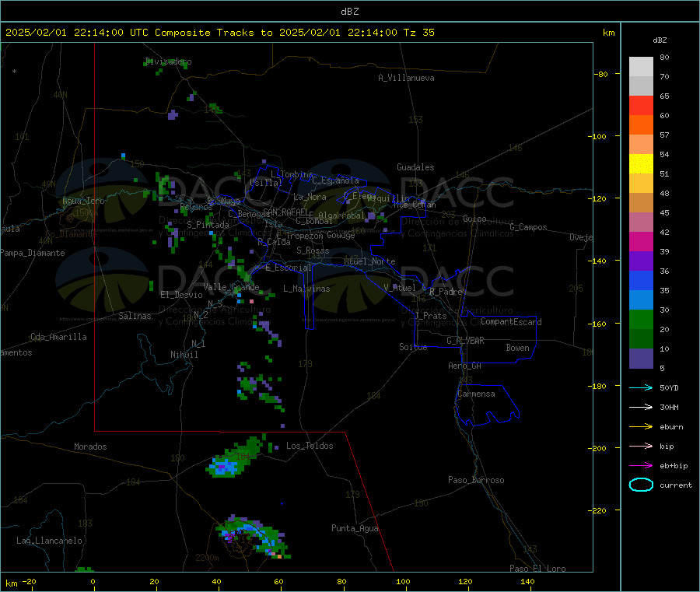The image size is (700, 592).
Task: Click the C_Española map label
Action: pos(336,180)
